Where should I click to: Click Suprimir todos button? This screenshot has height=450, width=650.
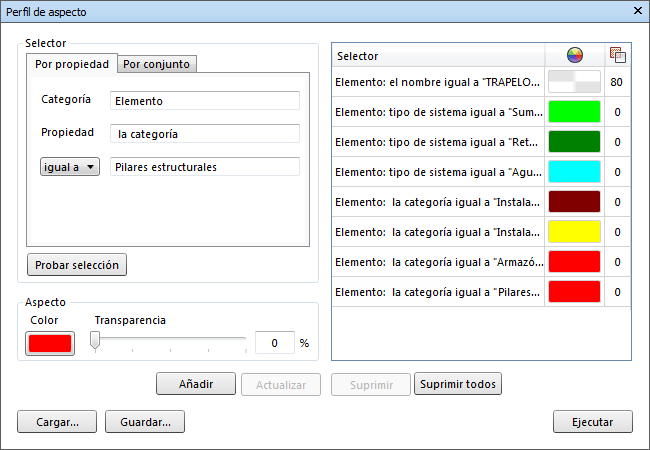[x=457, y=384]
